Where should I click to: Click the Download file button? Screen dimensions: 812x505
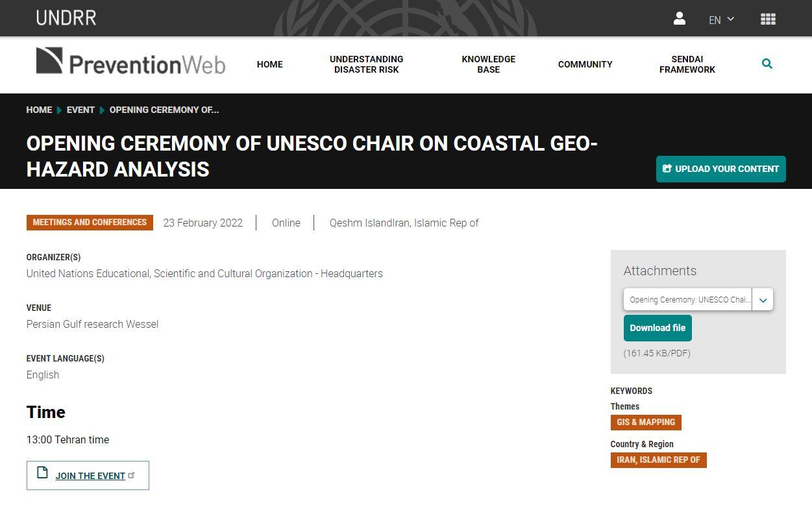coord(658,328)
